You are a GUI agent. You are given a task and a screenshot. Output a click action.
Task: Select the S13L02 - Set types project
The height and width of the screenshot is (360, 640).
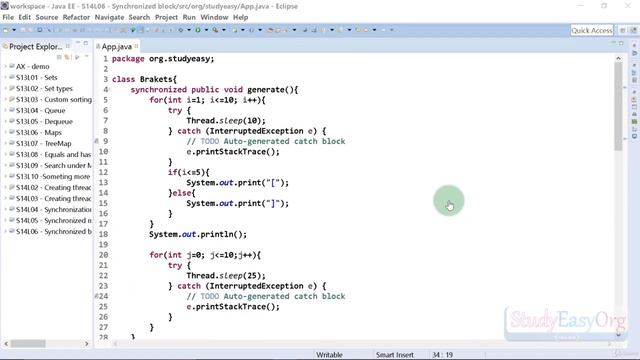44,88
